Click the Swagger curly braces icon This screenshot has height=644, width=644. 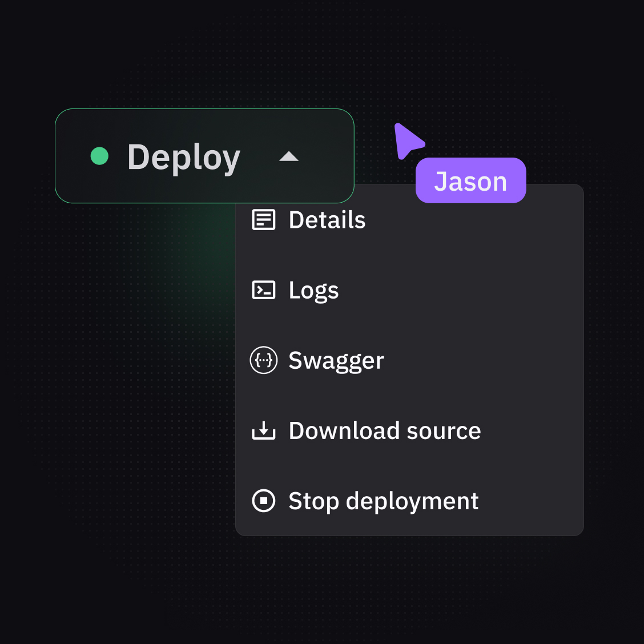coord(263,360)
